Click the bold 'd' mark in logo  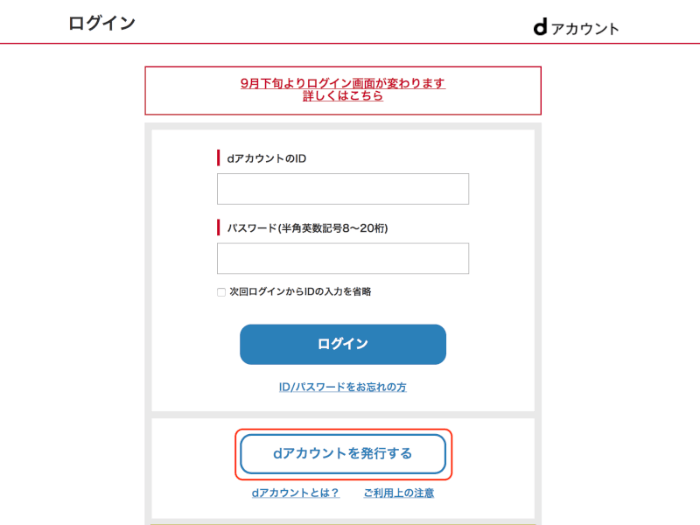pyautogui.click(x=540, y=27)
